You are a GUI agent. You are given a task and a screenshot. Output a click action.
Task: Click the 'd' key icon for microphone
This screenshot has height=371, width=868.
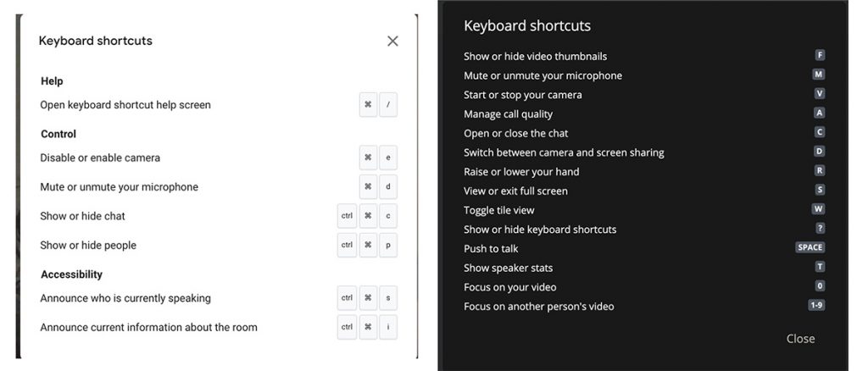[388, 187]
